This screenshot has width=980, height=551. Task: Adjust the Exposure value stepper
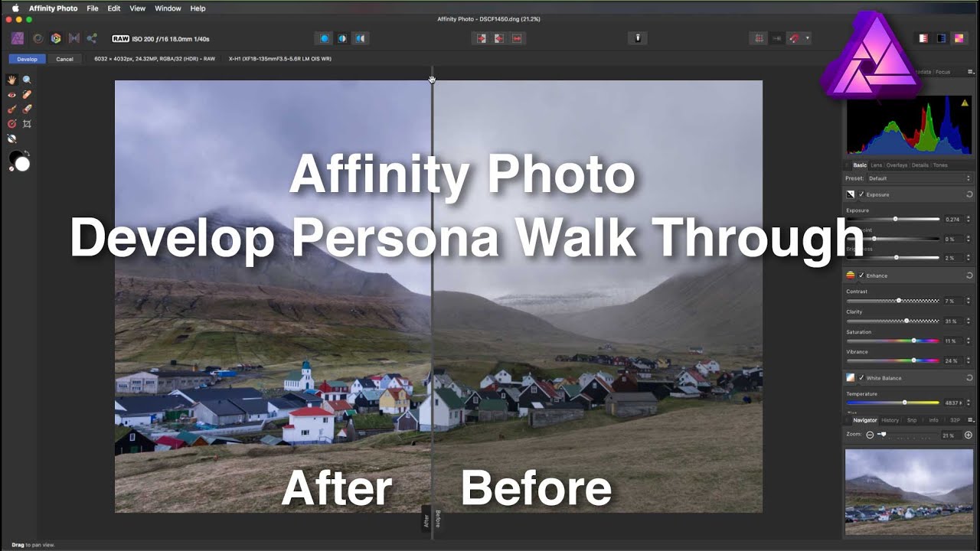pyautogui.click(x=969, y=220)
